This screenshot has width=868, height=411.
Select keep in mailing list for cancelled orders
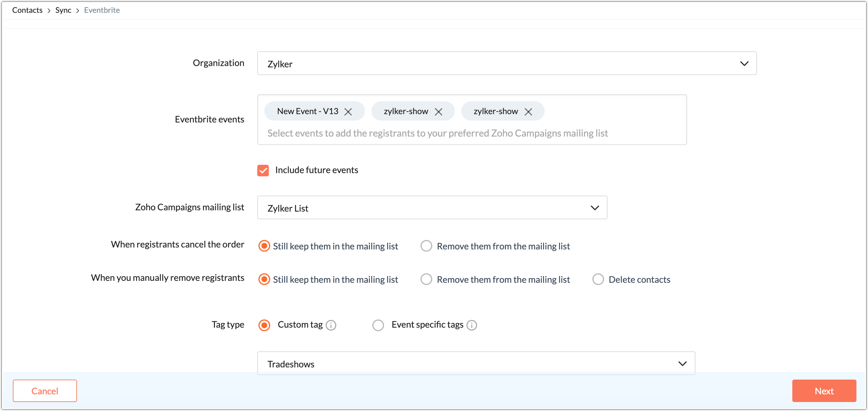point(264,246)
